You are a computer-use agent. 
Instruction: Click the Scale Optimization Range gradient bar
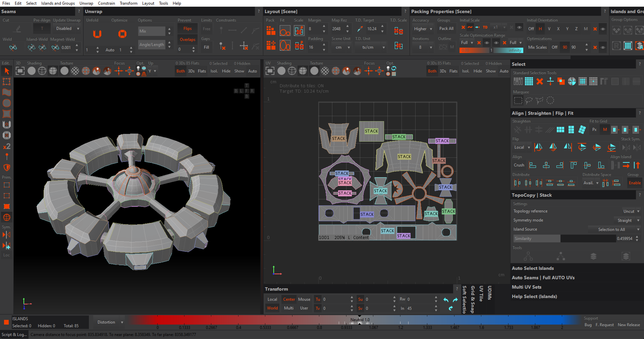tap(491, 50)
